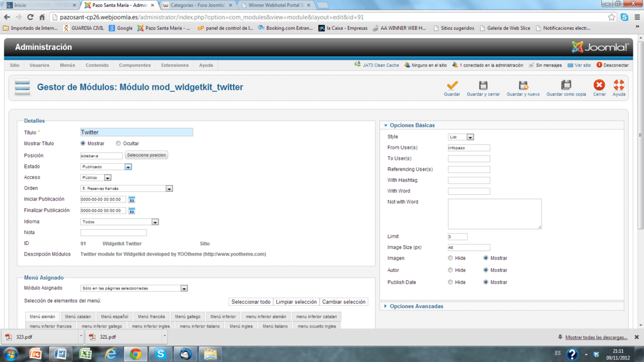Open Chrome menu icon
The image size is (644, 362).
click(x=637, y=17)
